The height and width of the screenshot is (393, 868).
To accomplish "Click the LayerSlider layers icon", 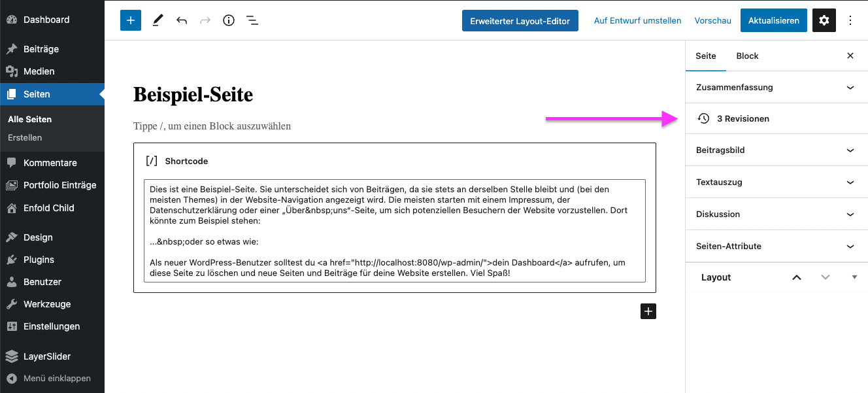I will click(12, 356).
